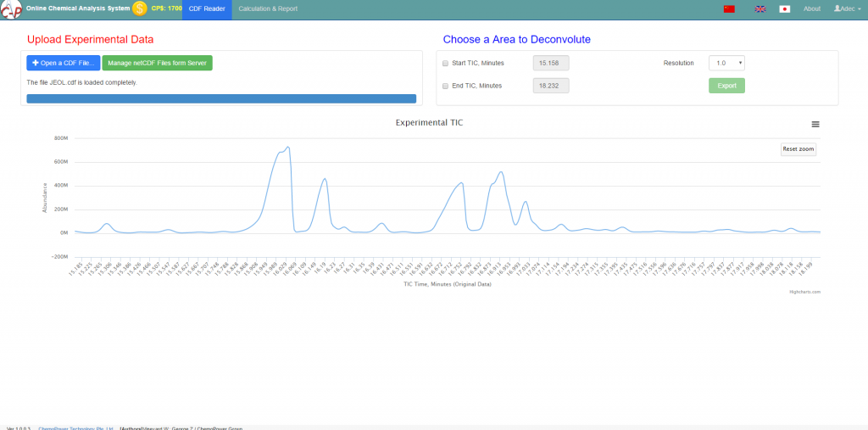Screen dimensions: 868x430
Task: Click the Start TIC value field
Action: (550, 63)
